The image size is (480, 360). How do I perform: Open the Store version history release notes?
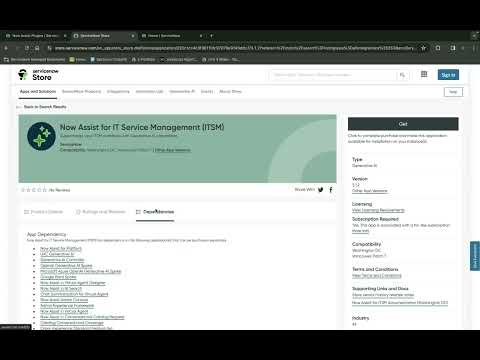(x=383, y=295)
